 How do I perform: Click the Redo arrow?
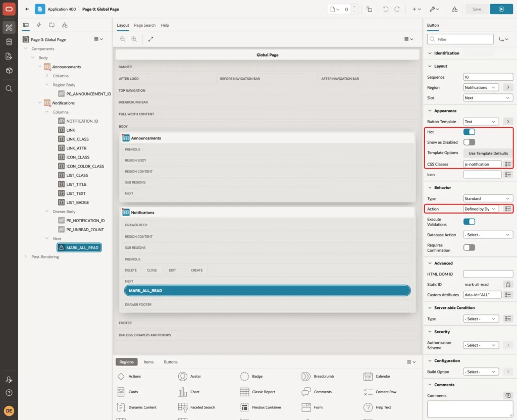[397, 9]
